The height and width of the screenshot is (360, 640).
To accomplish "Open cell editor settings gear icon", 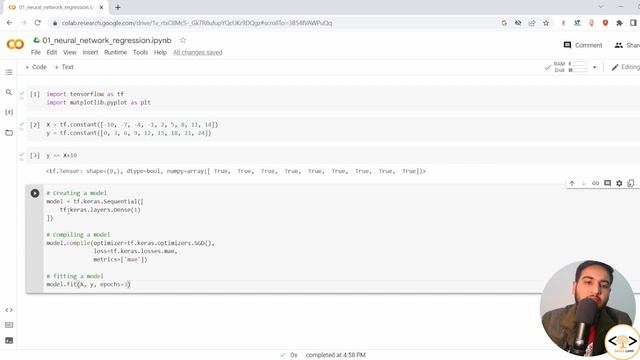I will [619, 183].
